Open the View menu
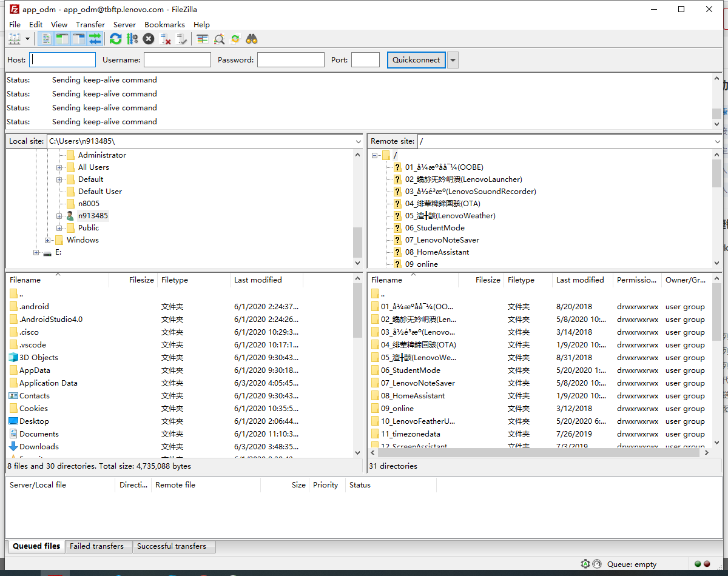 (59, 25)
